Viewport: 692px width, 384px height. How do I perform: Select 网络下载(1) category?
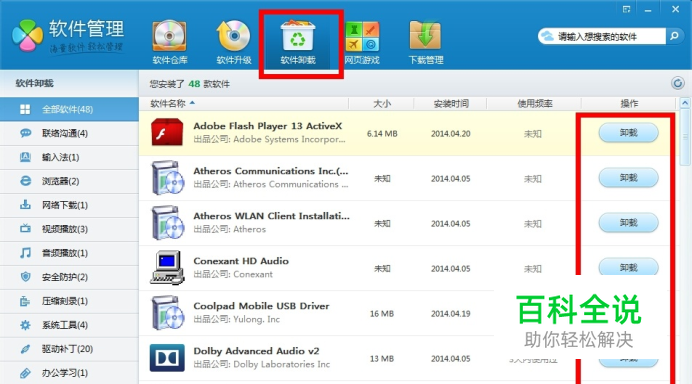(69, 205)
